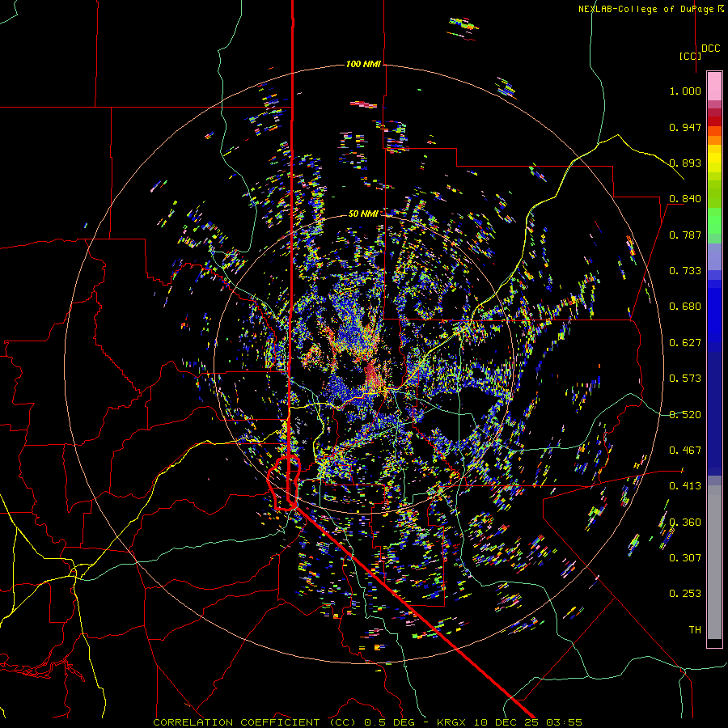Image resolution: width=728 pixels, height=728 pixels.
Task: Click the gray segment of the color bar
Action: [714, 562]
